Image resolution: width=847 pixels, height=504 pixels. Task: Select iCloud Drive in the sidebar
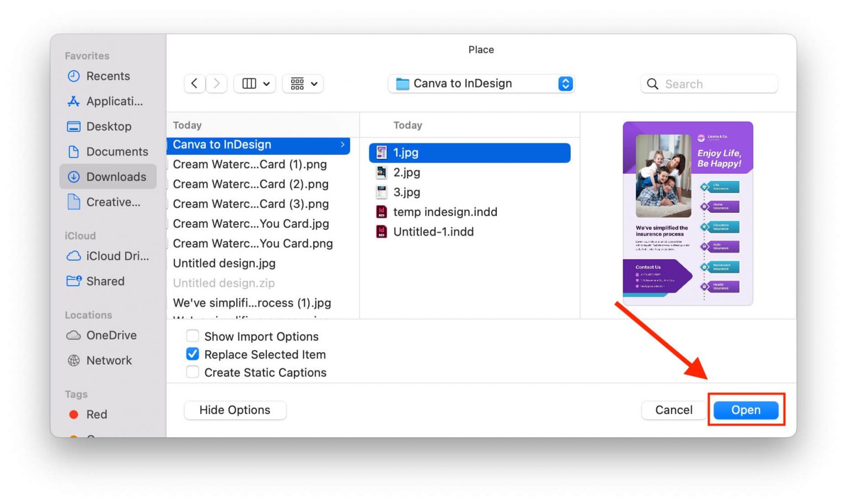116,256
